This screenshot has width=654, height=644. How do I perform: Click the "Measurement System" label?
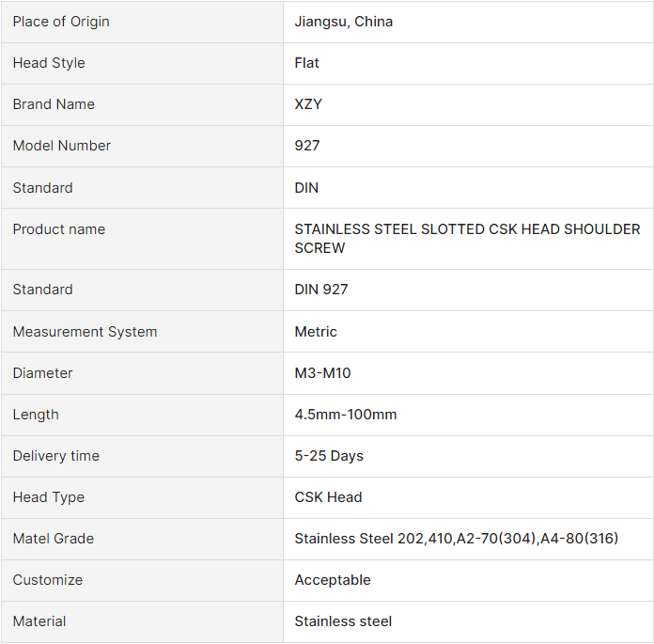click(x=85, y=332)
